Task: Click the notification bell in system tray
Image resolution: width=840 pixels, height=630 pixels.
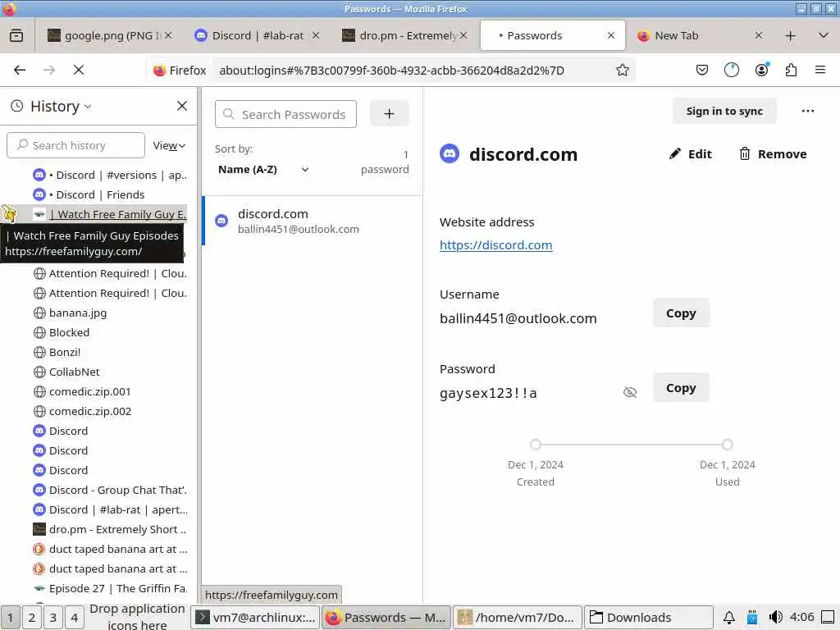Action: pyautogui.click(x=729, y=618)
